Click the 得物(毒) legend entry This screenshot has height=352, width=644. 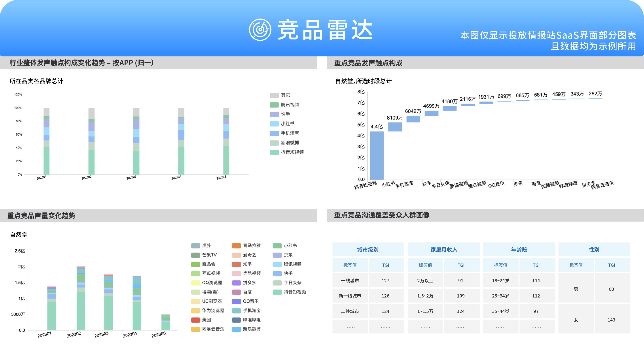tap(205, 292)
